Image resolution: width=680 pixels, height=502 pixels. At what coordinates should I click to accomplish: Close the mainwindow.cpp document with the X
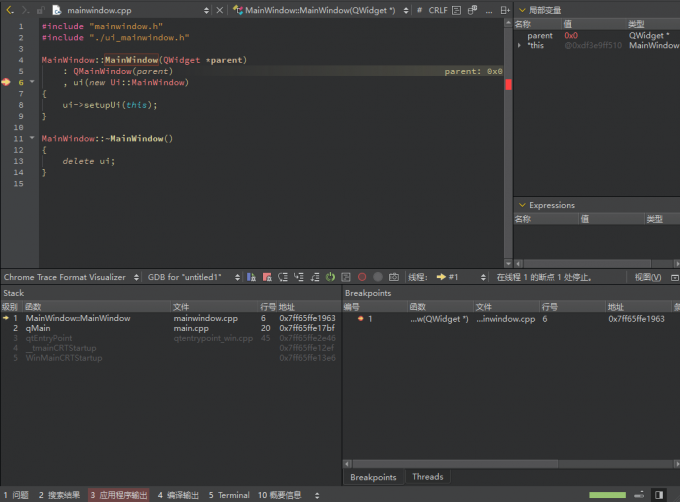click(219, 9)
